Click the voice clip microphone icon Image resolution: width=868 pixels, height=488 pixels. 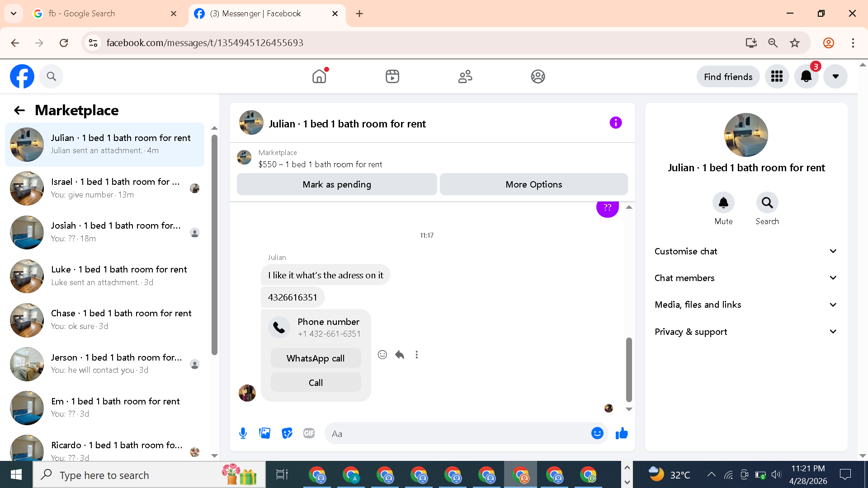point(243,433)
